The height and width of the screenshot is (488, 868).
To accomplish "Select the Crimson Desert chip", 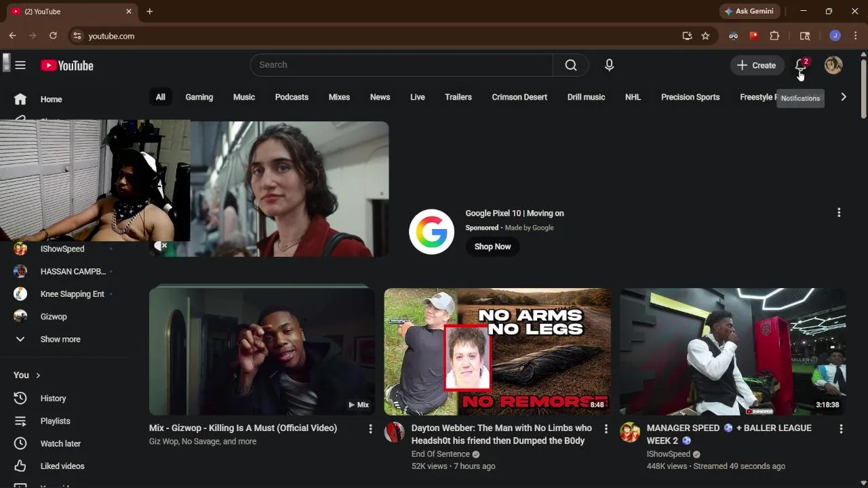I will tap(519, 97).
